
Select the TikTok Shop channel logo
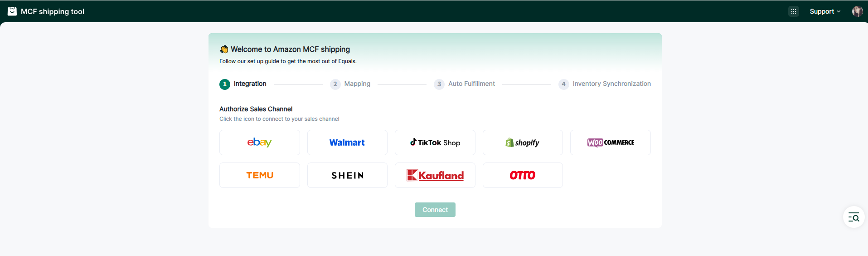435,143
